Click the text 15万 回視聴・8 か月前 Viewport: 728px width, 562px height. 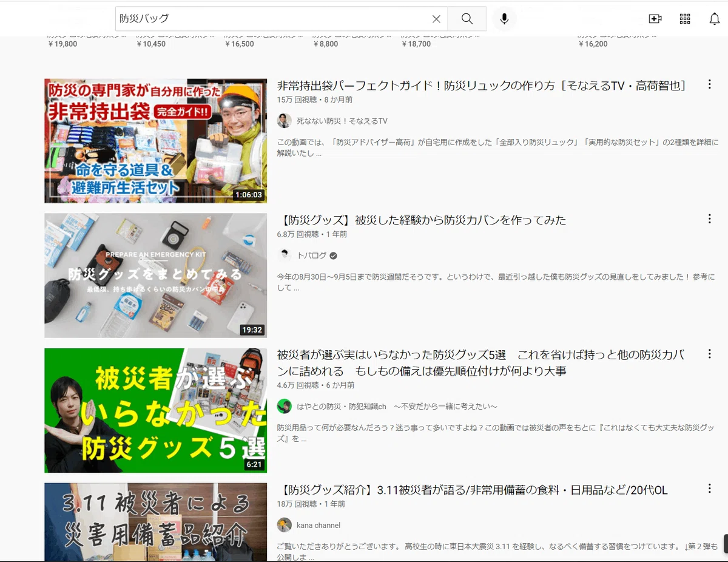coord(314,100)
